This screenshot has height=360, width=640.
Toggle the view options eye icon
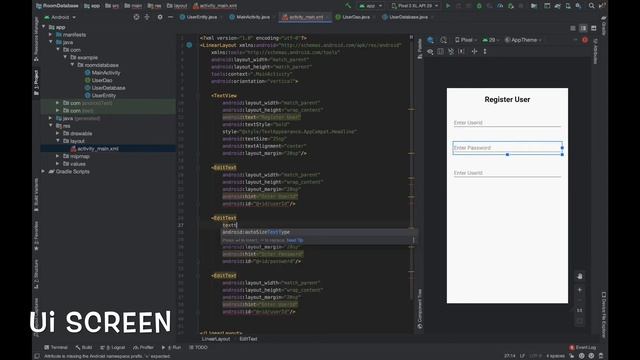click(x=430, y=51)
